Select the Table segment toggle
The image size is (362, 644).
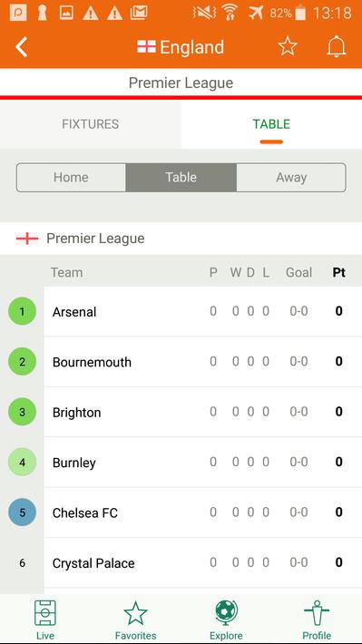[181, 178]
